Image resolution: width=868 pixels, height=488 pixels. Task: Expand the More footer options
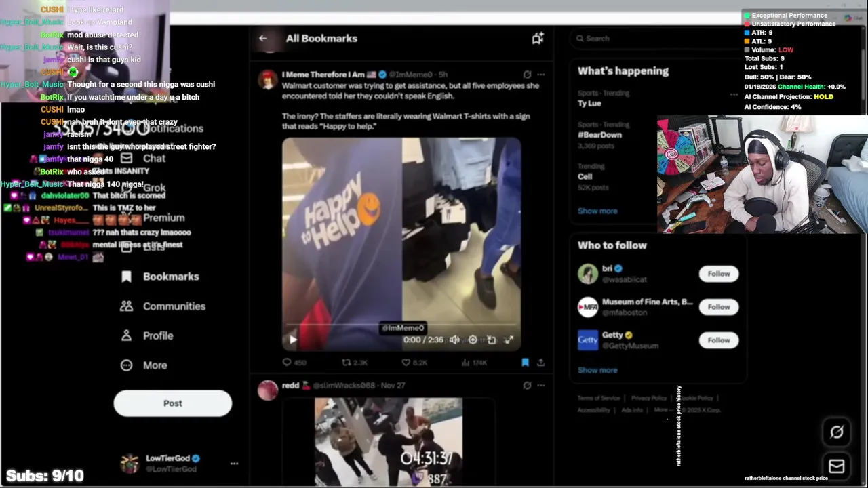coord(663,410)
